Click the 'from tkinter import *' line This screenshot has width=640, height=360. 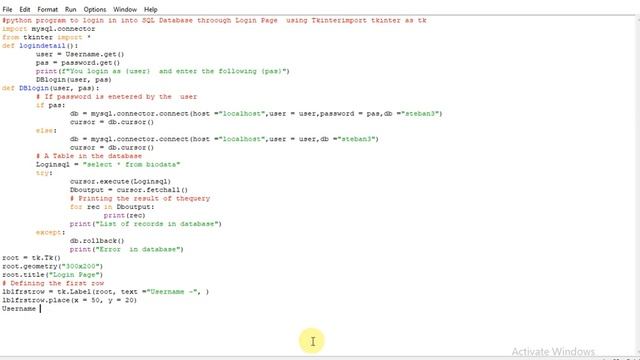click(46, 37)
